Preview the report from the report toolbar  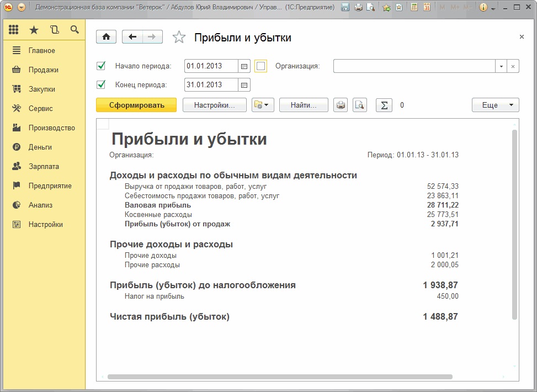tap(360, 105)
